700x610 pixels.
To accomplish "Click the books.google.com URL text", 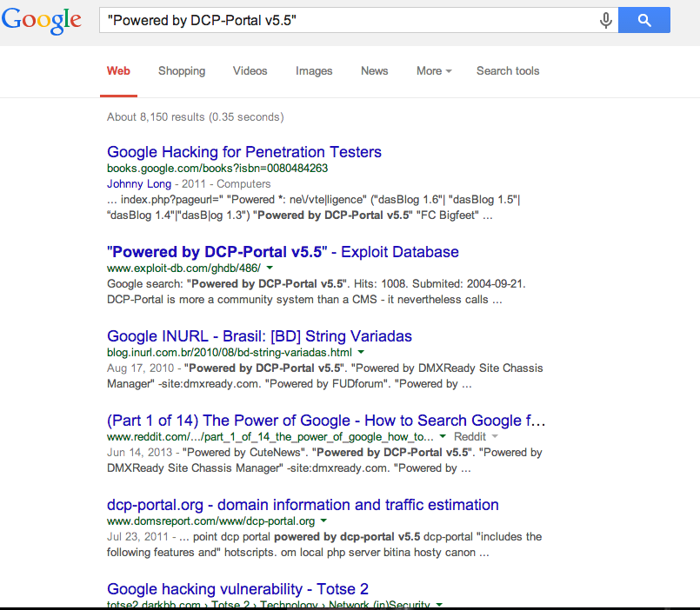I will [x=217, y=169].
